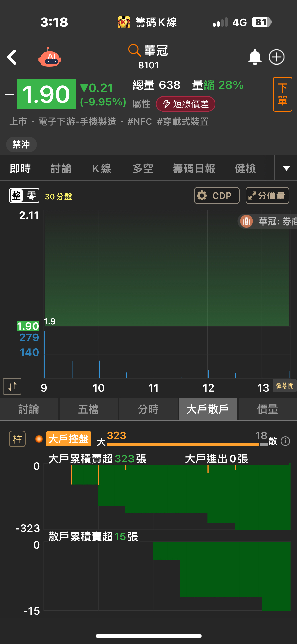Tap the 禁沖 tag
This screenshot has width=297, height=644.
coord(21,144)
